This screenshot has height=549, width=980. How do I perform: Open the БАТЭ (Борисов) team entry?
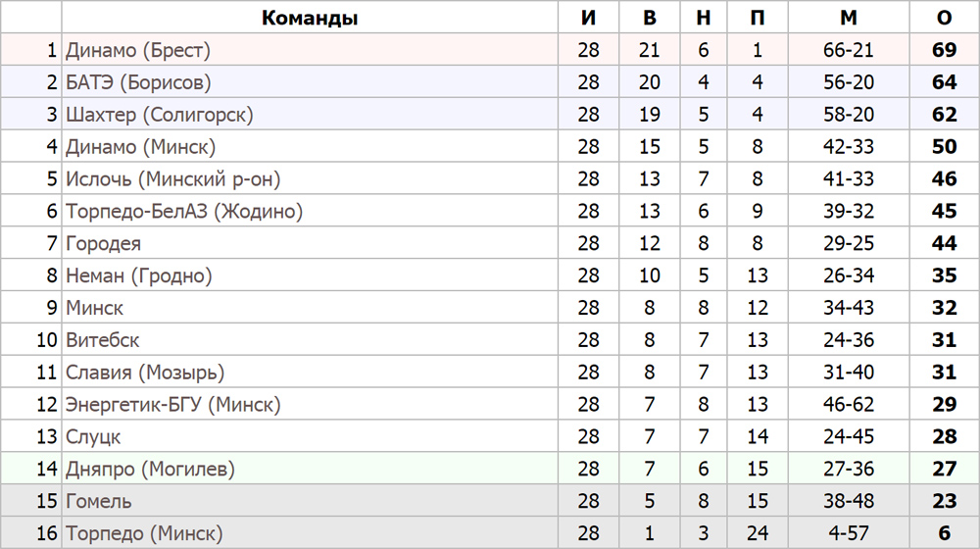[x=138, y=82]
